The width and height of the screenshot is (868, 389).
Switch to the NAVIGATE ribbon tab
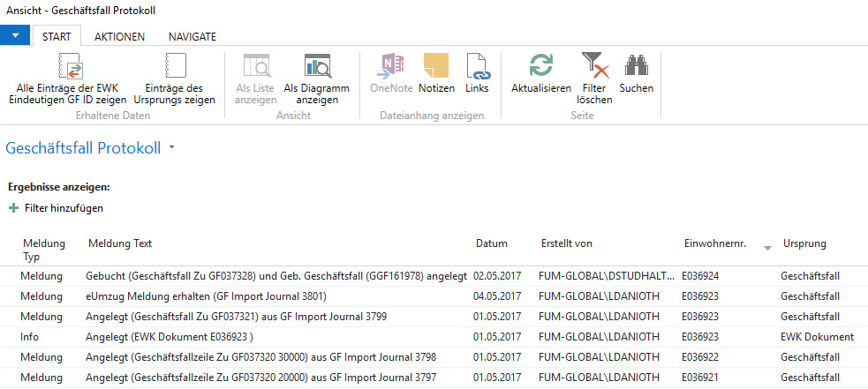point(192,36)
